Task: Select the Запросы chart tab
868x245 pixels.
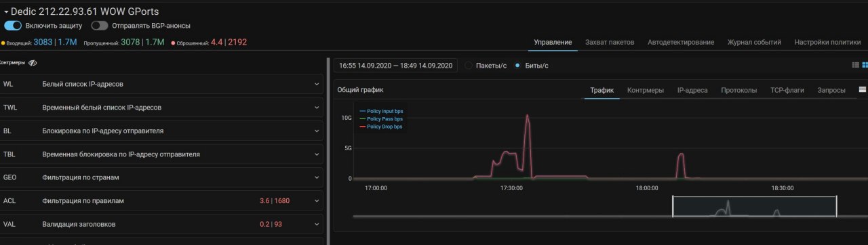Action: click(831, 90)
